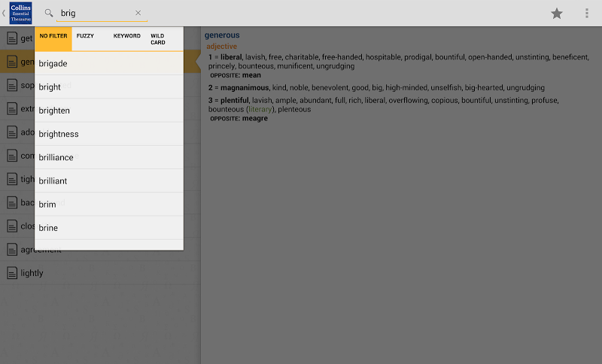The height and width of the screenshot is (364, 602).
Task: Choose 'brine' from suggestions
Action: (x=109, y=227)
